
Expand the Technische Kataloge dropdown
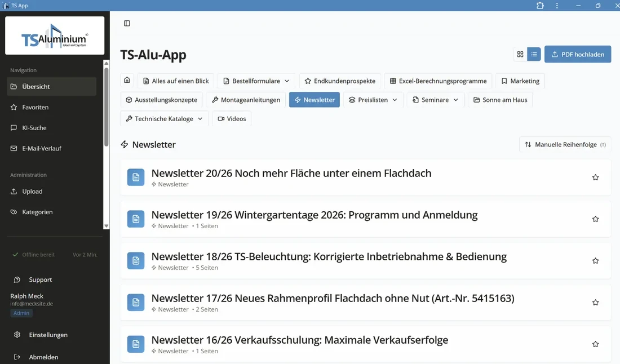click(x=164, y=118)
